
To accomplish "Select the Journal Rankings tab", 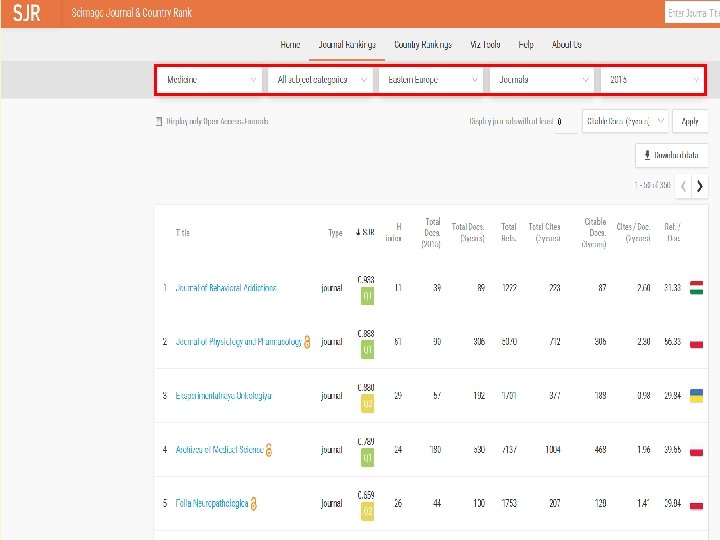I will (x=347, y=45).
